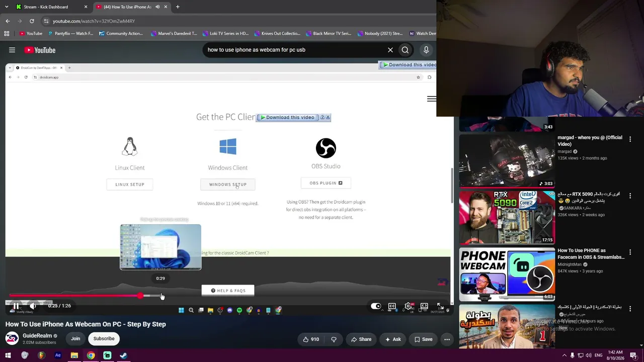Open the Knives Out Collection bookmark

[x=278, y=34]
